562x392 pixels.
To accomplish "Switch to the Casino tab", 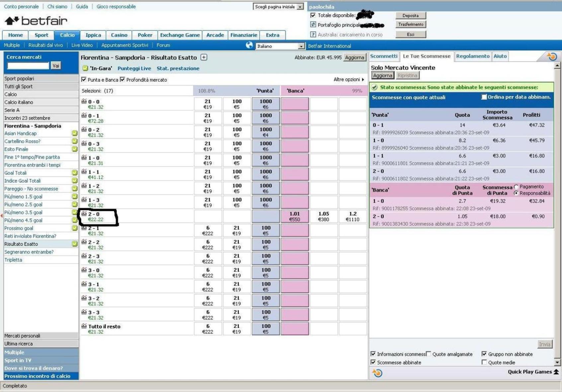I will click(x=119, y=35).
